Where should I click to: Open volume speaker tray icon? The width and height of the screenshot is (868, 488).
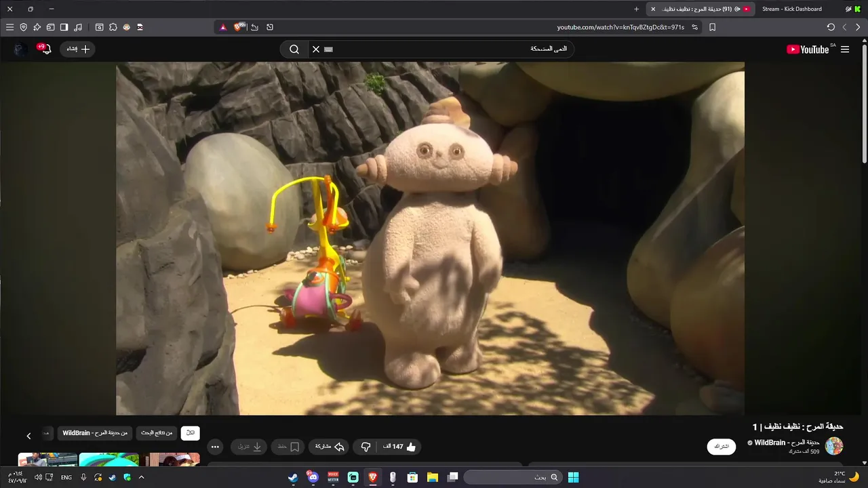click(x=38, y=477)
